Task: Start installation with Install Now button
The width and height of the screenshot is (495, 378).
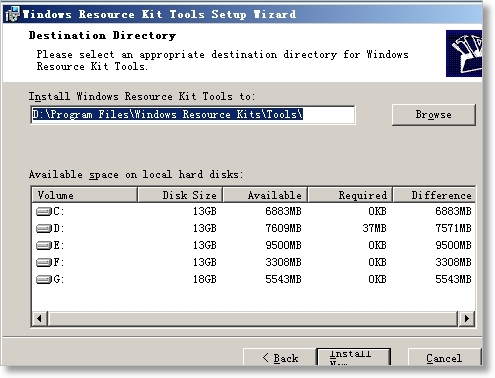Action: (353, 357)
